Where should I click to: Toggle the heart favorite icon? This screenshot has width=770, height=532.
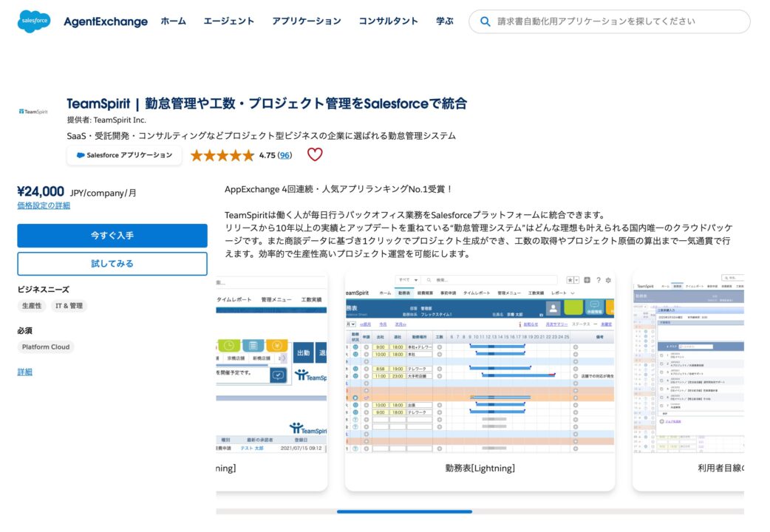click(x=315, y=154)
